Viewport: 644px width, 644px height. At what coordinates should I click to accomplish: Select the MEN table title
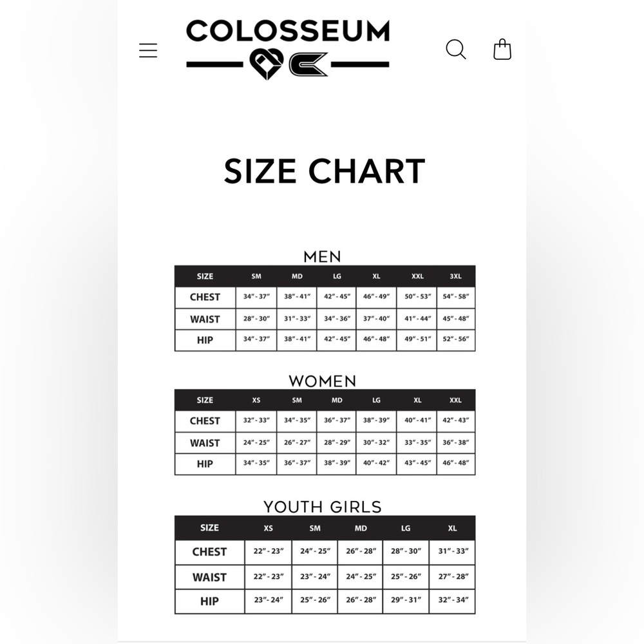point(323,257)
